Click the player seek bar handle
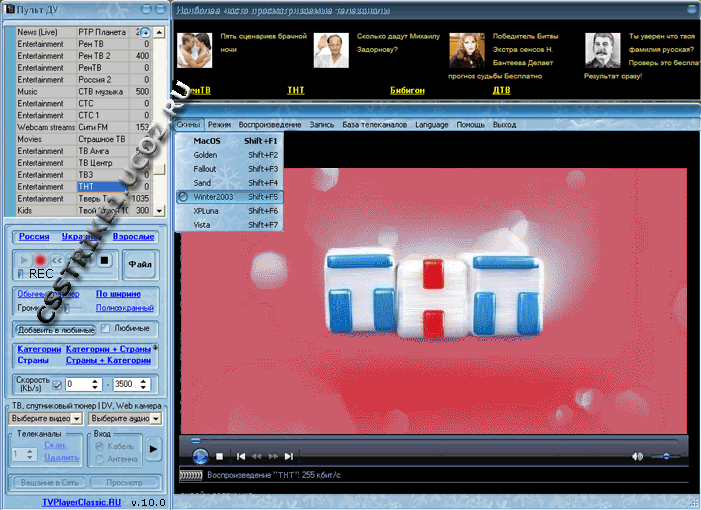Image resolution: width=701 pixels, height=510 pixels. 196,441
